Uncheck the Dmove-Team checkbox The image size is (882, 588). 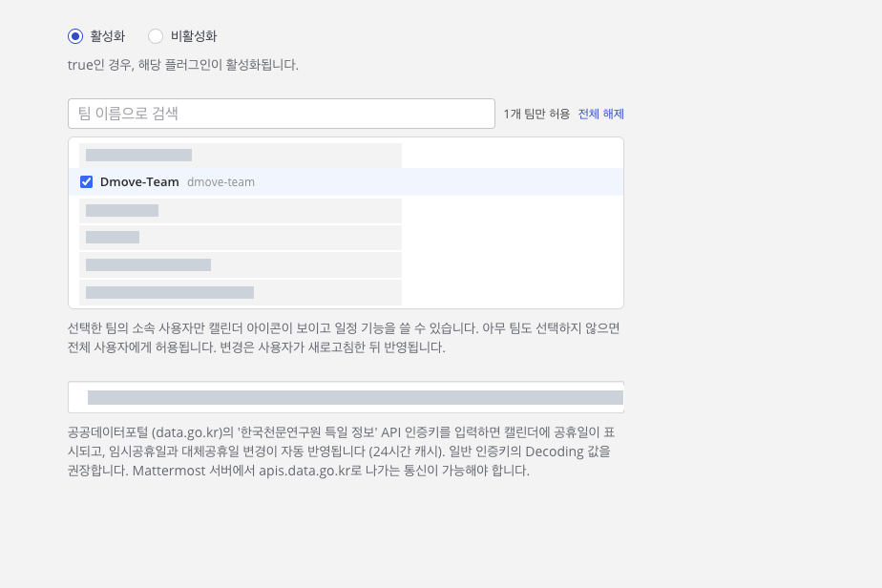(86, 181)
